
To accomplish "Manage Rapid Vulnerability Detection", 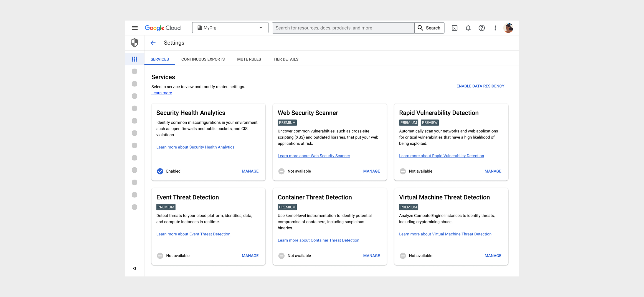I will (x=493, y=171).
